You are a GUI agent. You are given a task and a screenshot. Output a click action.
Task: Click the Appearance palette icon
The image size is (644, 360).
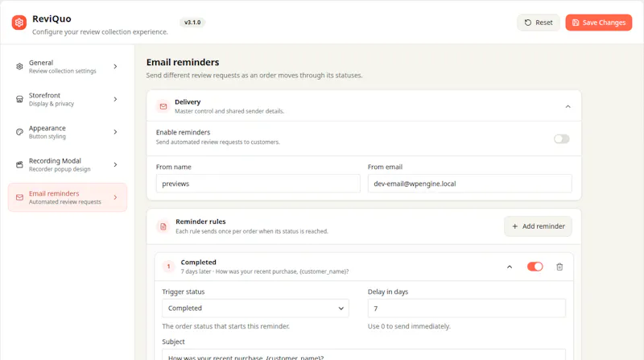(19, 132)
